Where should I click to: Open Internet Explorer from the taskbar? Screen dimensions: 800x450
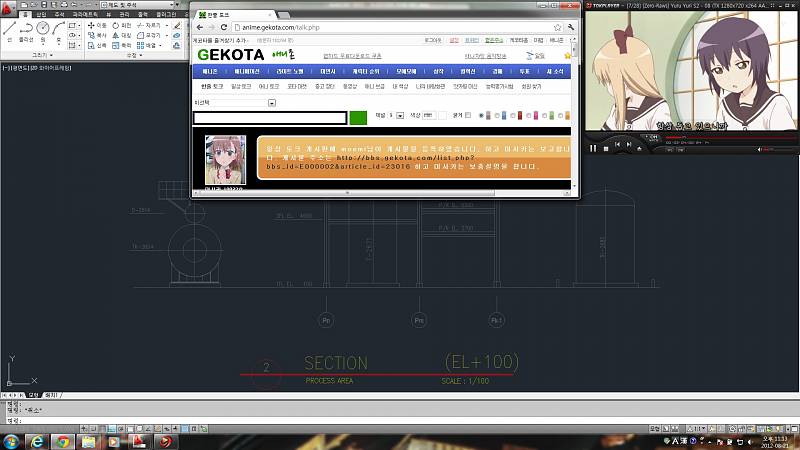click(38, 441)
